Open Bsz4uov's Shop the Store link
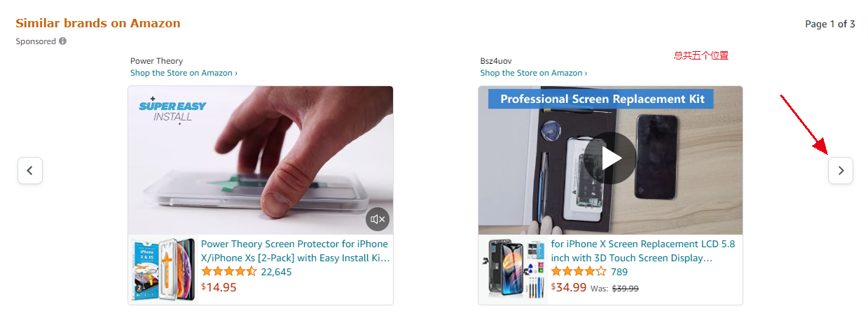868x318 pixels. tap(534, 73)
